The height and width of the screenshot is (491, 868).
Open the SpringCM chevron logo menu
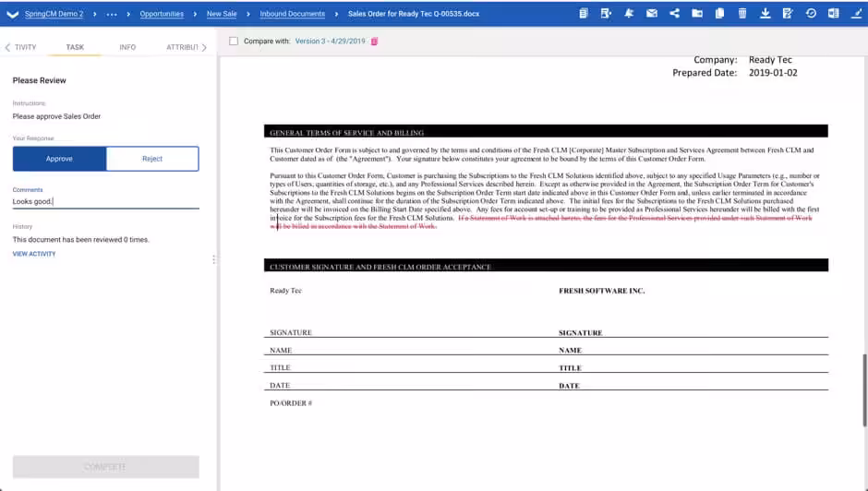12,14
